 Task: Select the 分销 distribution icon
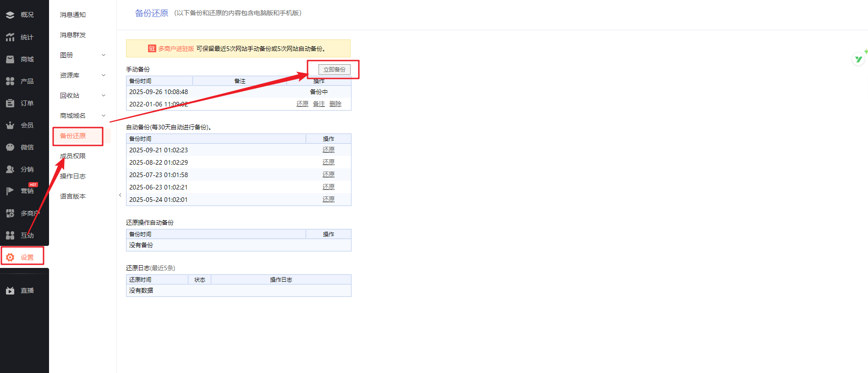[10, 169]
